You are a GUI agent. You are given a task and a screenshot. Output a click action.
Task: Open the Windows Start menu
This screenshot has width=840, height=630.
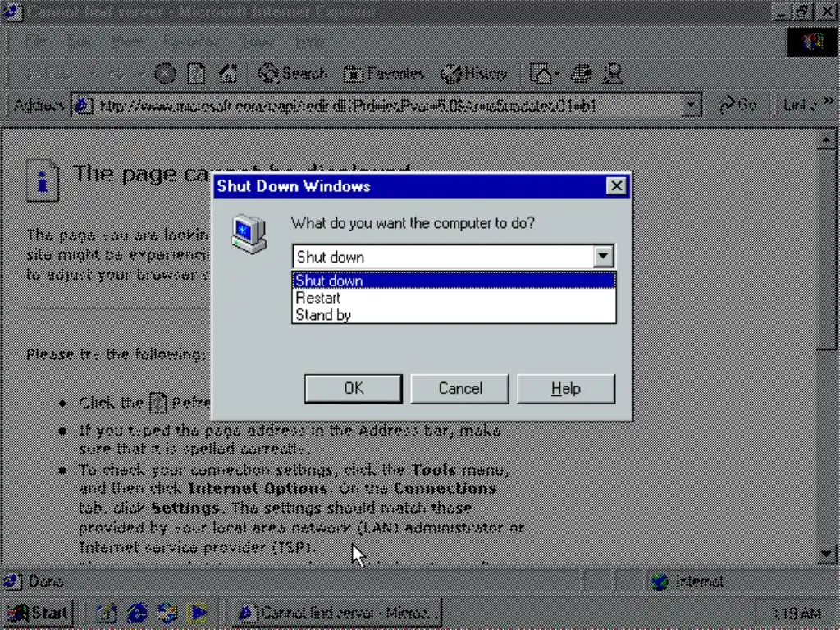click(x=38, y=612)
